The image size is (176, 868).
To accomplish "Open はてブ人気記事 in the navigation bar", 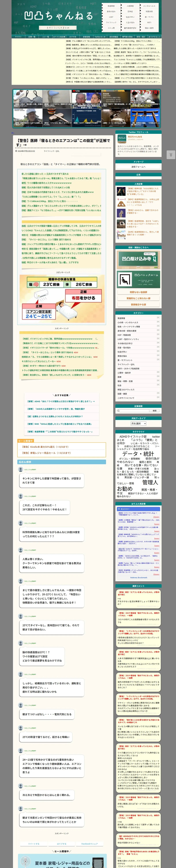I will point(59,37).
